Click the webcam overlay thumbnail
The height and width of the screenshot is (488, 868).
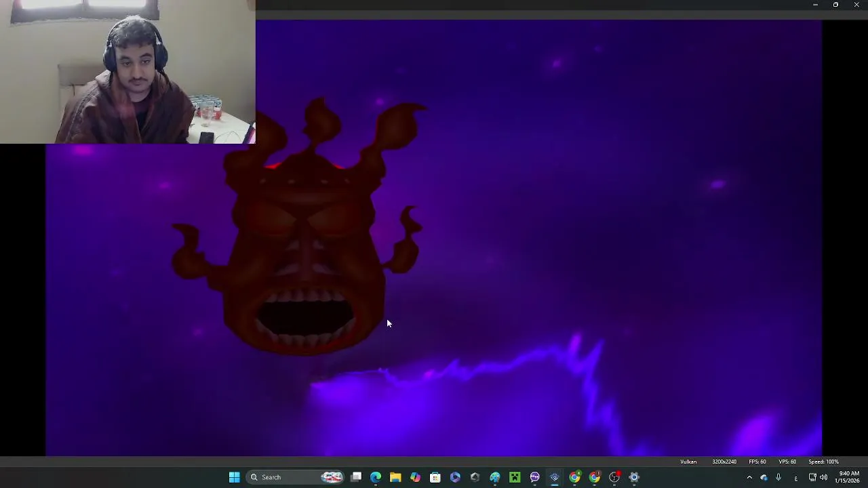127,72
